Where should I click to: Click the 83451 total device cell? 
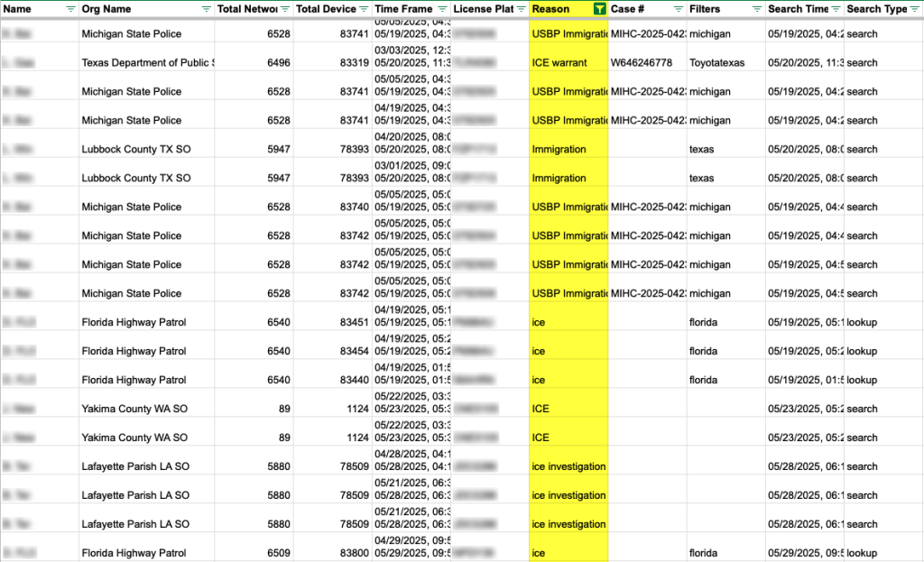[332, 317]
